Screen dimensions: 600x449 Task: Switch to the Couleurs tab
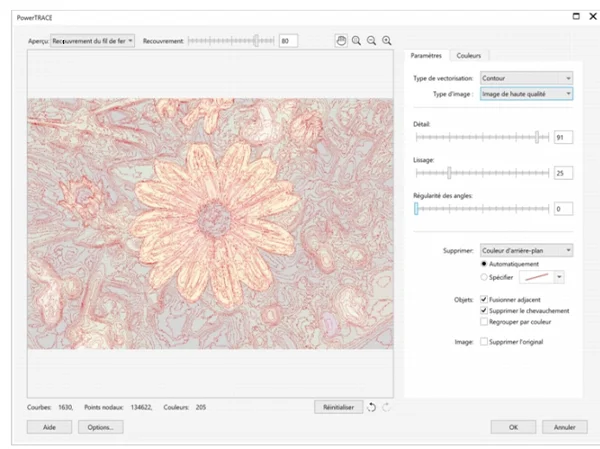tap(468, 56)
